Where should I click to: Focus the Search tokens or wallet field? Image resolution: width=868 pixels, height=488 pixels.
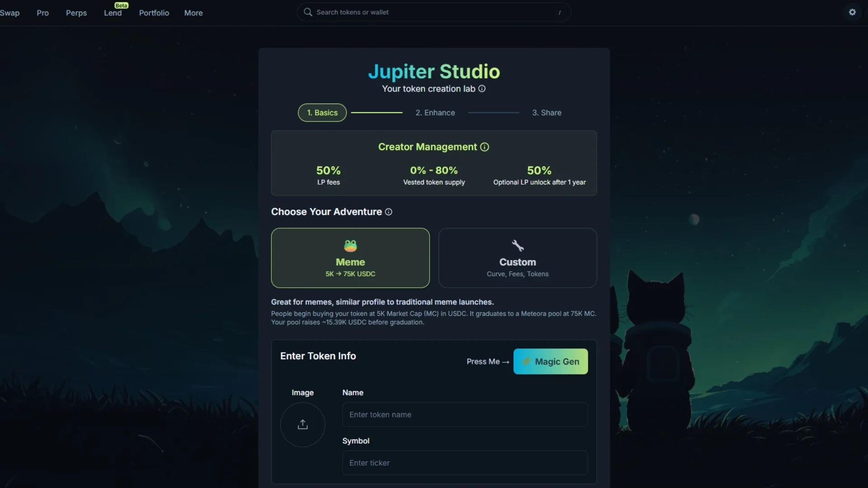pos(434,12)
